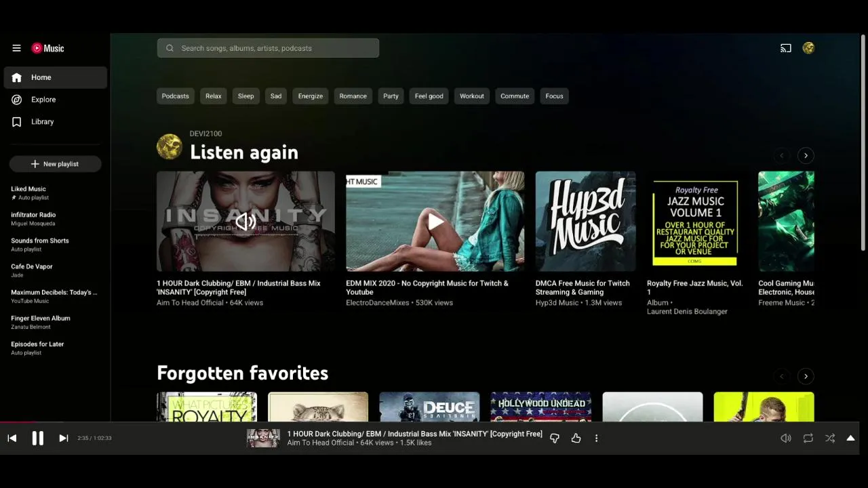Open the DEUCE album cover
868x488 pixels.
pos(429,407)
